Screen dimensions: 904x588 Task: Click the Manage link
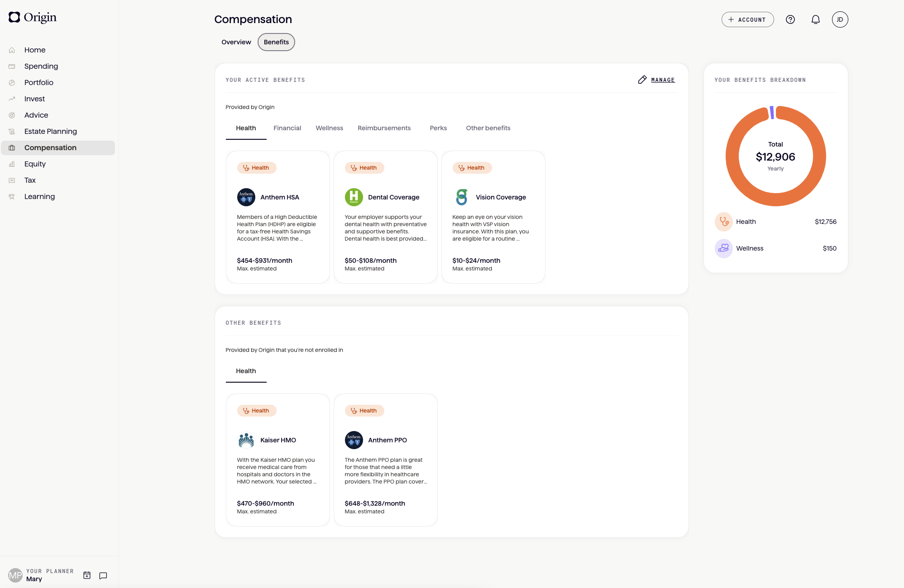[x=663, y=80]
